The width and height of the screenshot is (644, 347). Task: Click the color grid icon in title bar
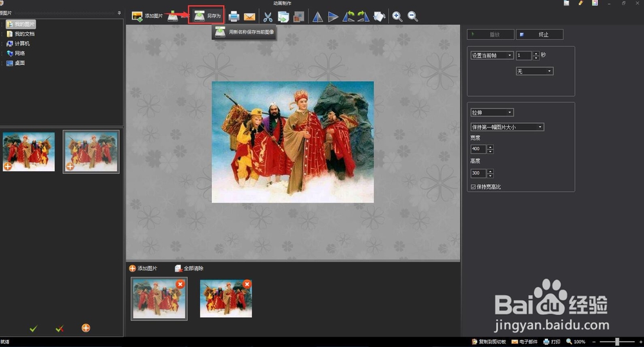594,3
